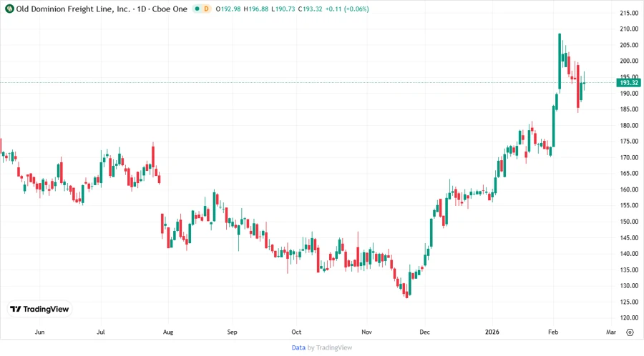Click the high value H196.88
The width and height of the screenshot is (644, 356).
click(x=256, y=9)
